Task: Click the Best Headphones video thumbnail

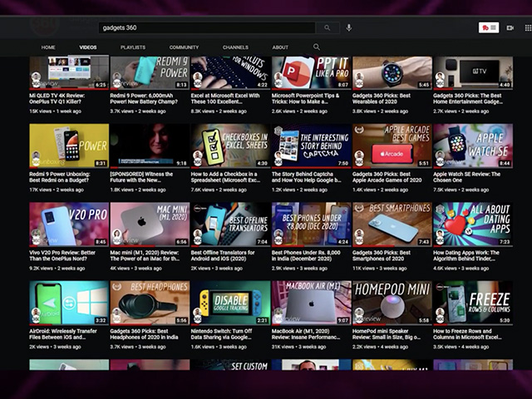Action: pyautogui.click(x=150, y=303)
